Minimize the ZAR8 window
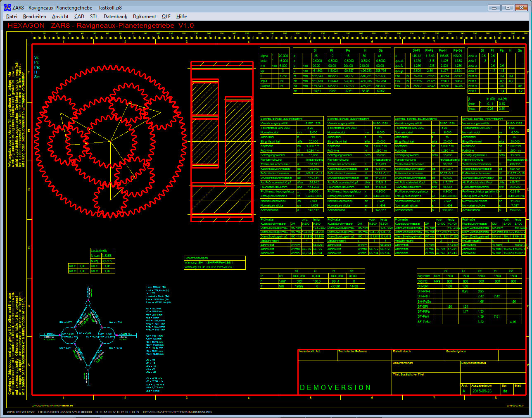Screen dimensions: 532x418 [x=494, y=7]
